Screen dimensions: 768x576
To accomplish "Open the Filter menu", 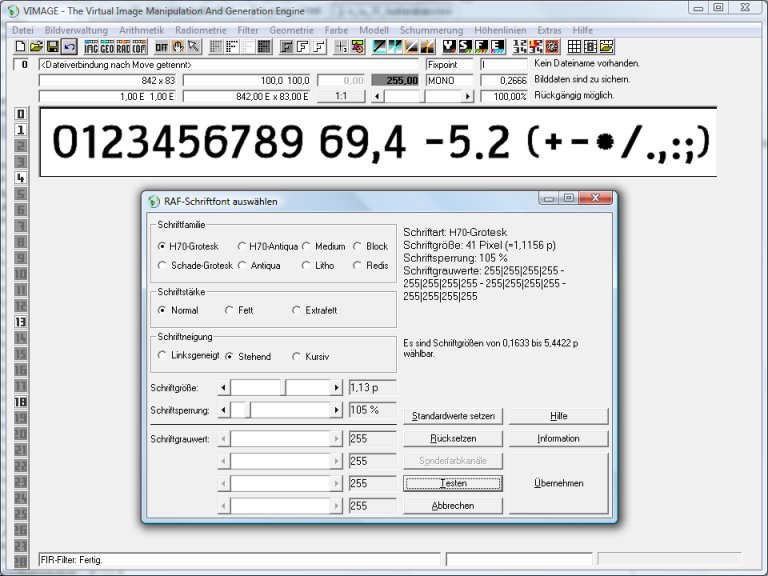I will [x=248, y=31].
